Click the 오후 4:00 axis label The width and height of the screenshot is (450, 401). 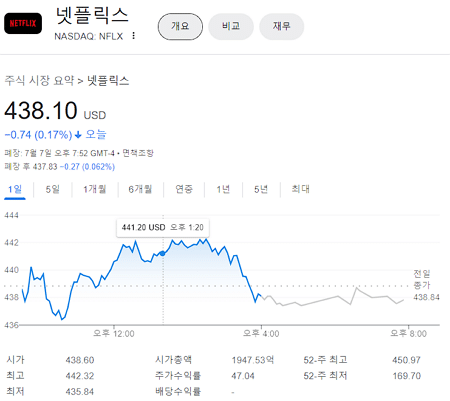261,334
